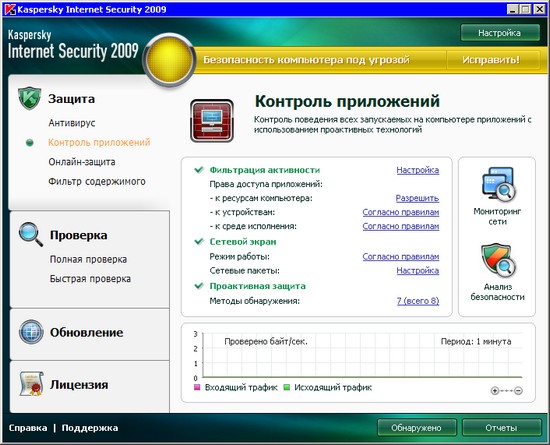
Task: Click the Лицензия certificate icon
Action: (31, 384)
